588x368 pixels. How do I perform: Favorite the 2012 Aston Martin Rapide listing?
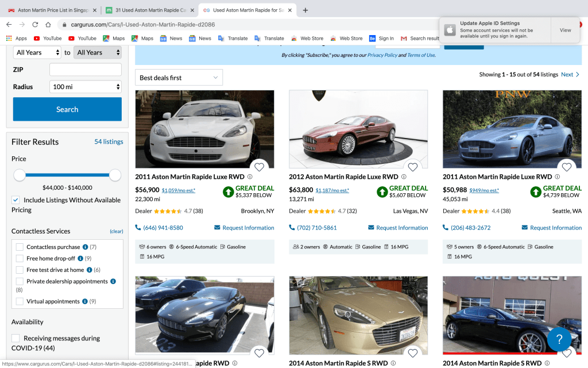click(413, 167)
